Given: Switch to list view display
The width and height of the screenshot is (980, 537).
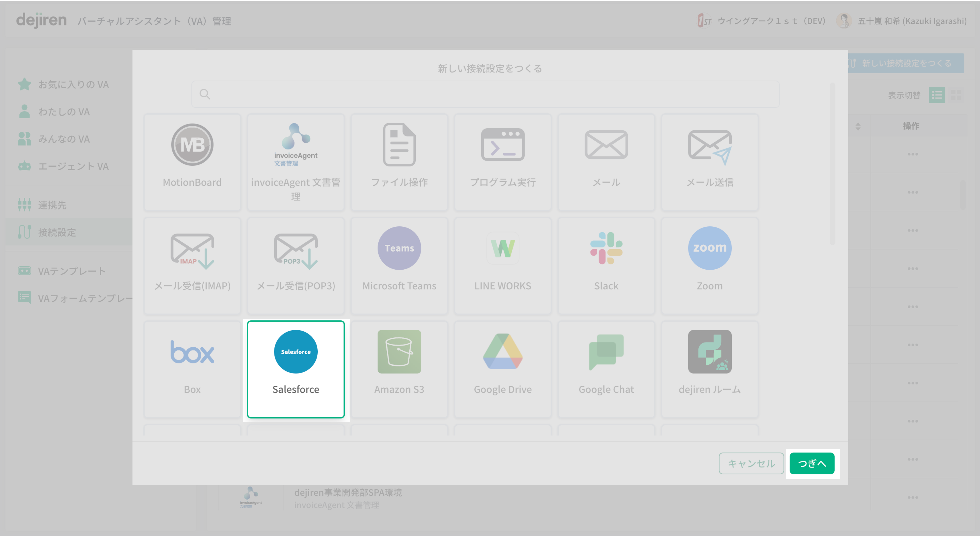Looking at the screenshot, I should [x=937, y=95].
